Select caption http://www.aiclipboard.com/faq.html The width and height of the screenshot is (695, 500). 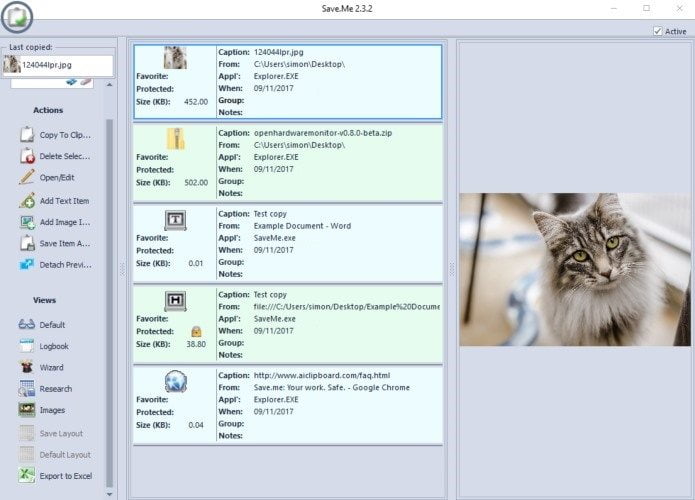tap(322, 375)
